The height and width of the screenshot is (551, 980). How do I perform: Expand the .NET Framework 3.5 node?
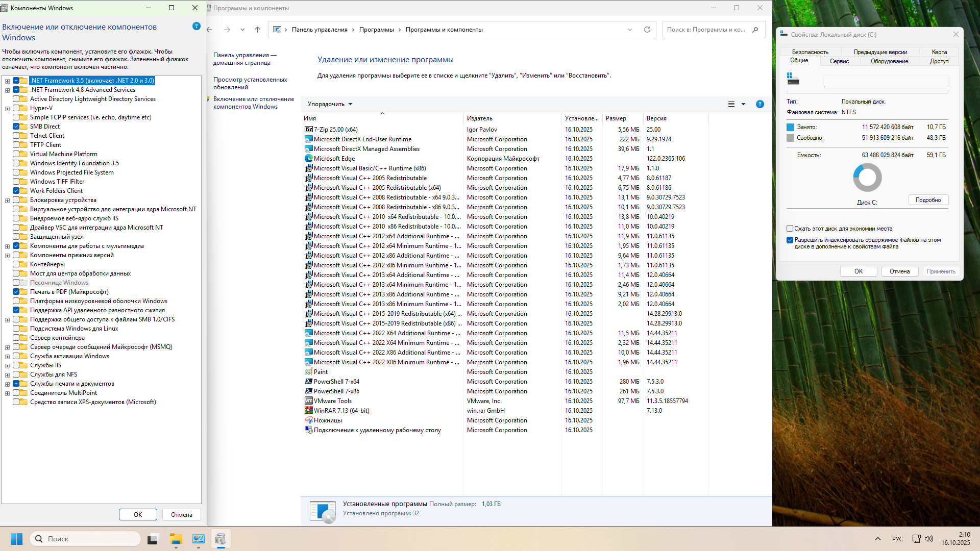[7, 81]
